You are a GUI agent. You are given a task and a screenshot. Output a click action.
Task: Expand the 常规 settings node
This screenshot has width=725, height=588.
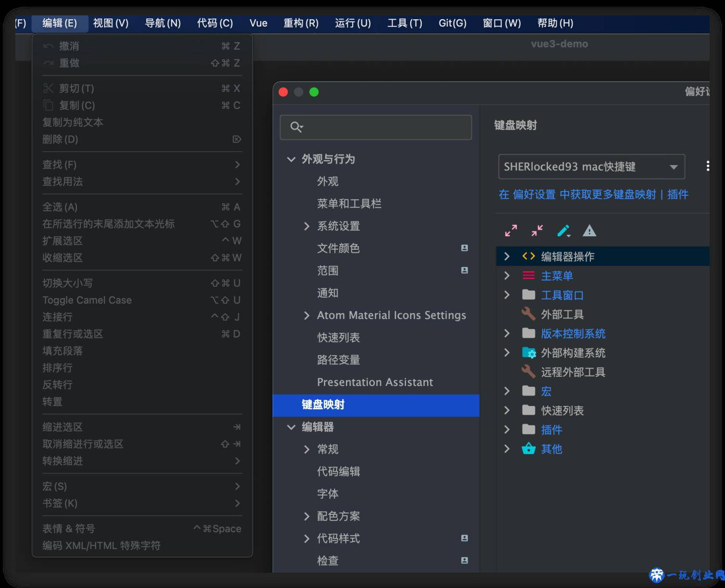pos(307,449)
